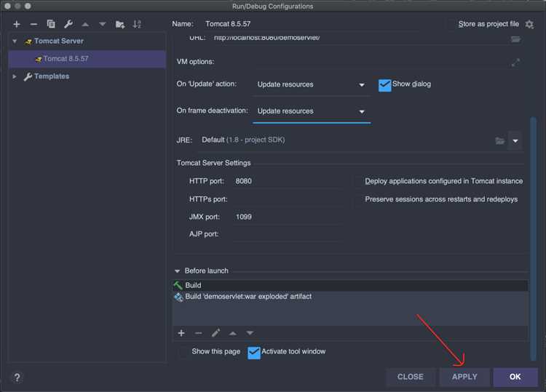Viewport: 546px width, 392px height.
Task: Click the AJP port input field
Action: 287,234
